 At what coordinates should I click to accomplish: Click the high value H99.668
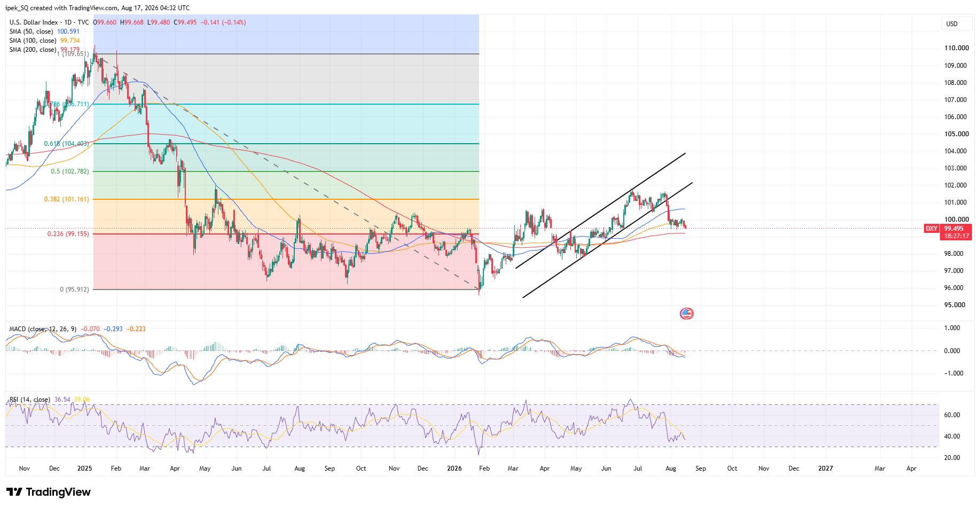[x=132, y=22]
